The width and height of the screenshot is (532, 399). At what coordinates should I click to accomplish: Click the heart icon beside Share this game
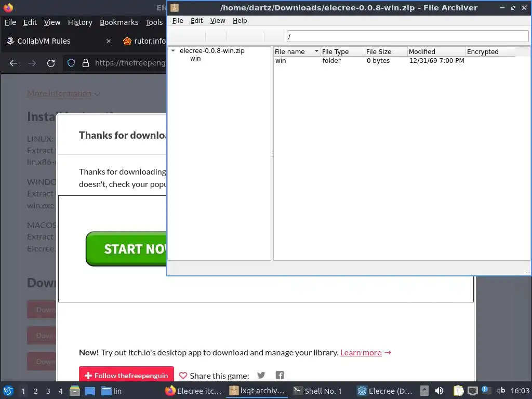click(183, 376)
